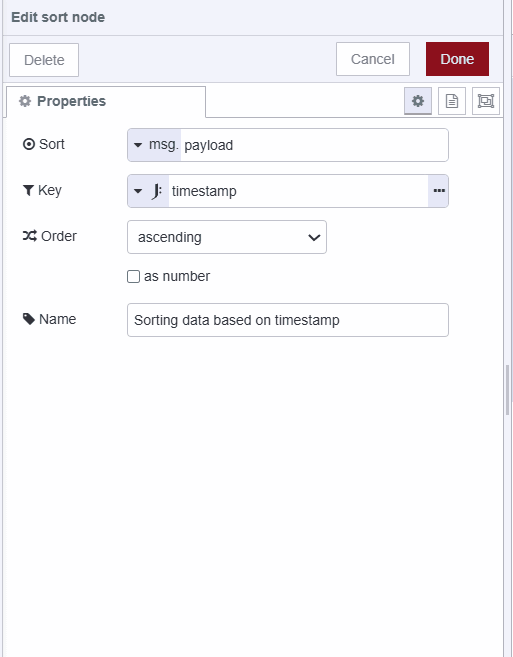This screenshot has height=657, width=513.
Task: Click the Sort label
Action: pos(52,144)
